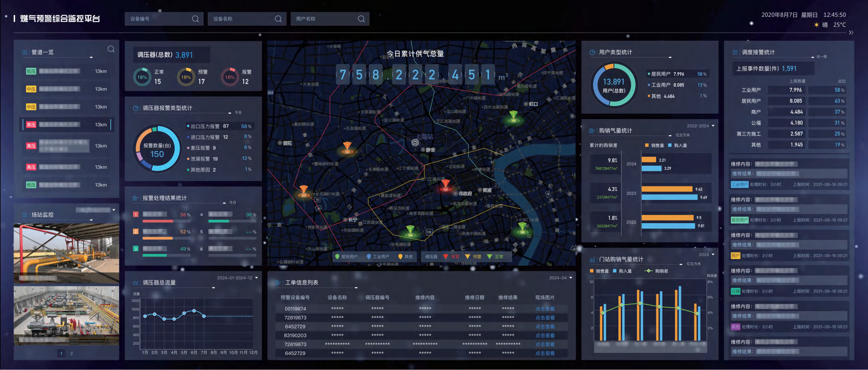Click the line chart icon beside 调压器总流量
Image resolution: width=868 pixels, height=370 pixels.
(136, 283)
